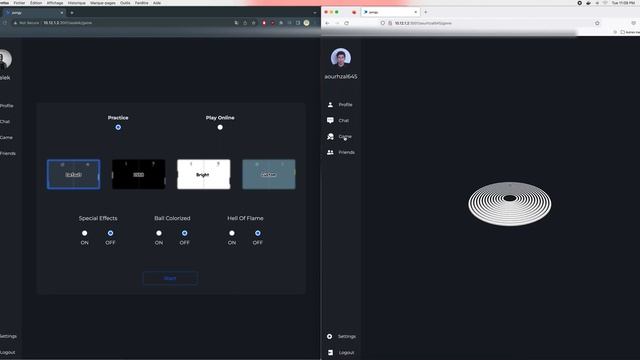
Task: Click the Start button
Action: (x=170, y=278)
